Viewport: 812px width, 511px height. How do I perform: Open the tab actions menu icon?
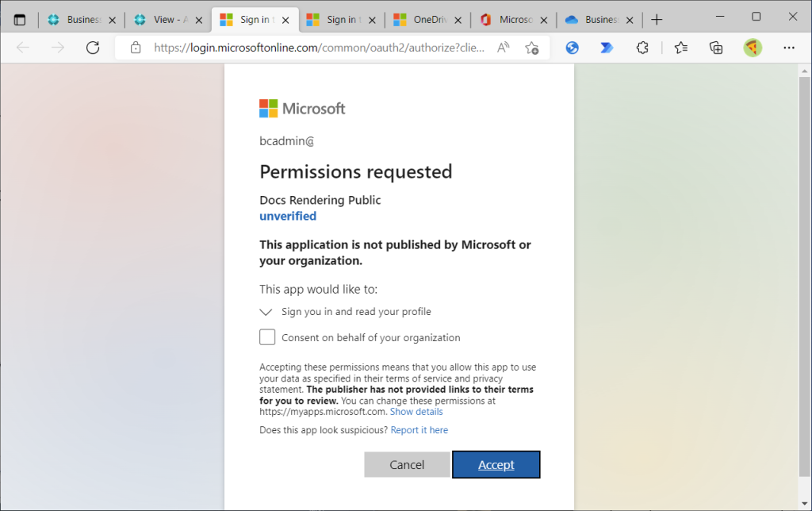[x=20, y=20]
